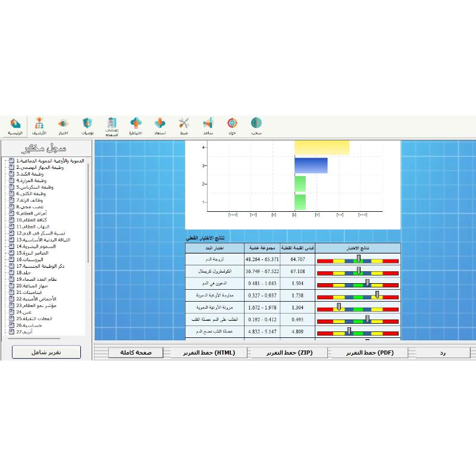Open the حول about target icon
The image size is (476, 476).
pos(232,126)
